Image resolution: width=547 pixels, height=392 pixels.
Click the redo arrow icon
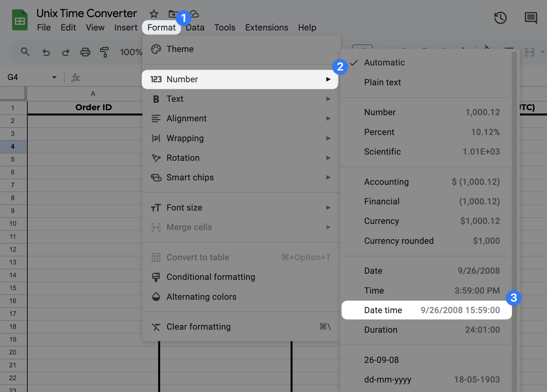pos(66,52)
